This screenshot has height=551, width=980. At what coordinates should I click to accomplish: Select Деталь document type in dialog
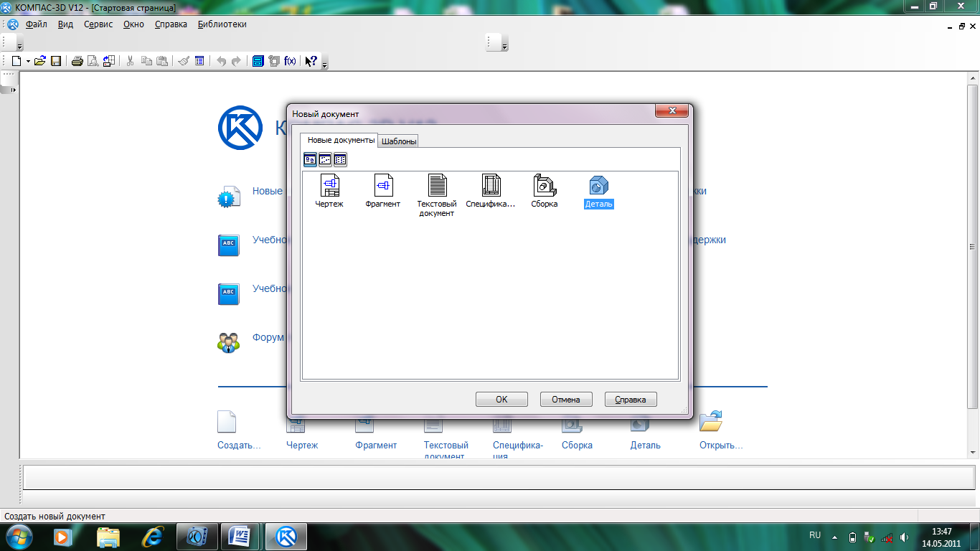click(598, 191)
